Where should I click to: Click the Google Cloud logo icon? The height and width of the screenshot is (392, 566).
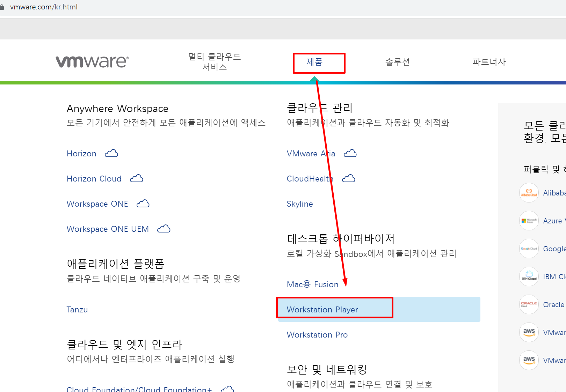point(529,249)
